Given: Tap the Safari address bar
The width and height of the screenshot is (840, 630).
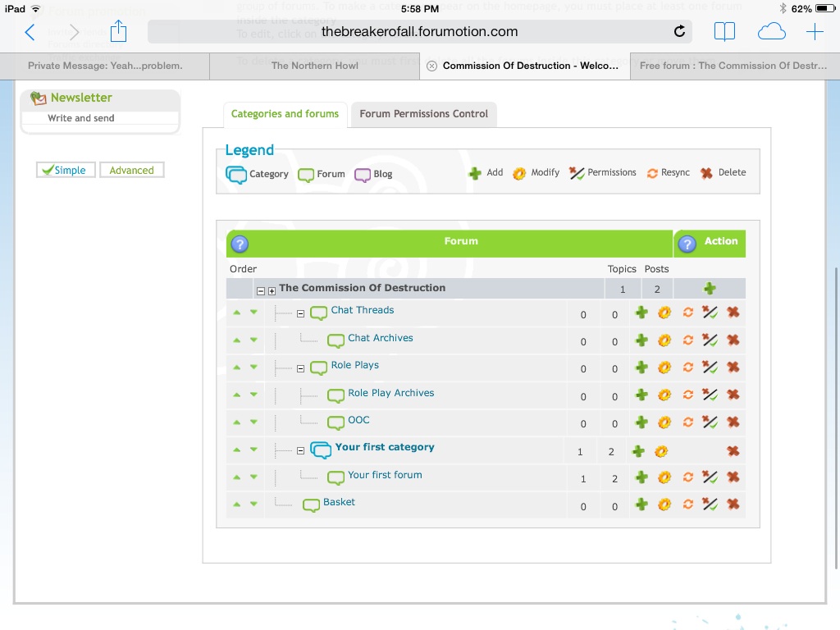Looking at the screenshot, I should pyautogui.click(x=419, y=32).
